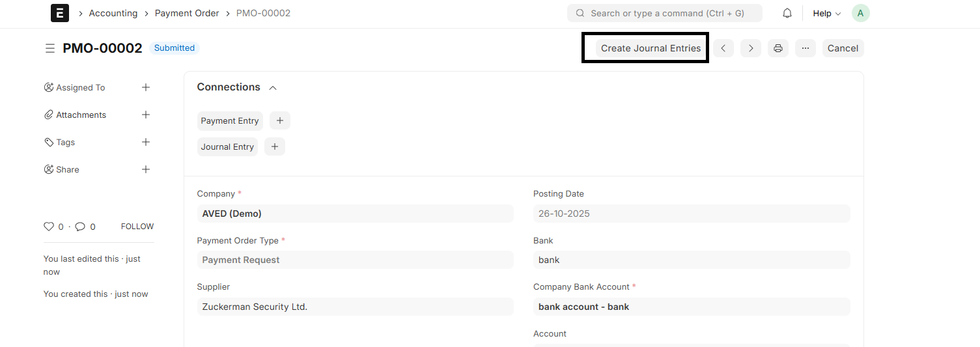The width and height of the screenshot is (980, 347).
Task: Collapse the Connections section
Action: tap(273, 88)
